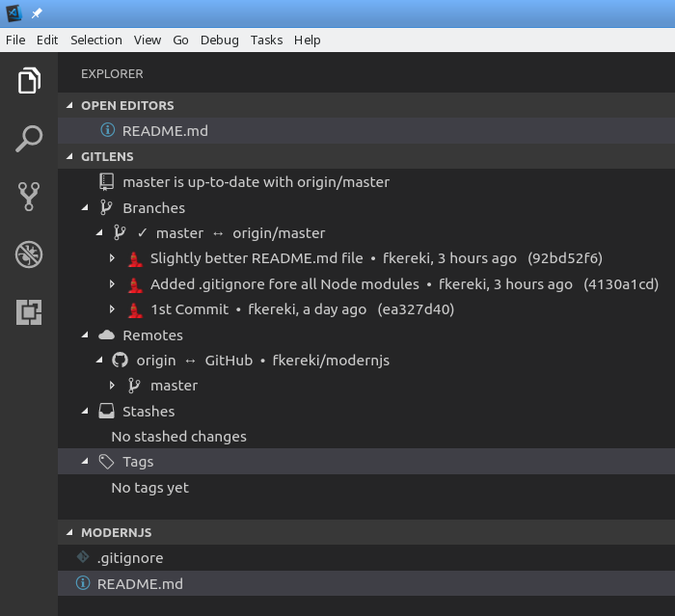
Task: Select the Added .gitignore commit row
Action: coord(284,284)
